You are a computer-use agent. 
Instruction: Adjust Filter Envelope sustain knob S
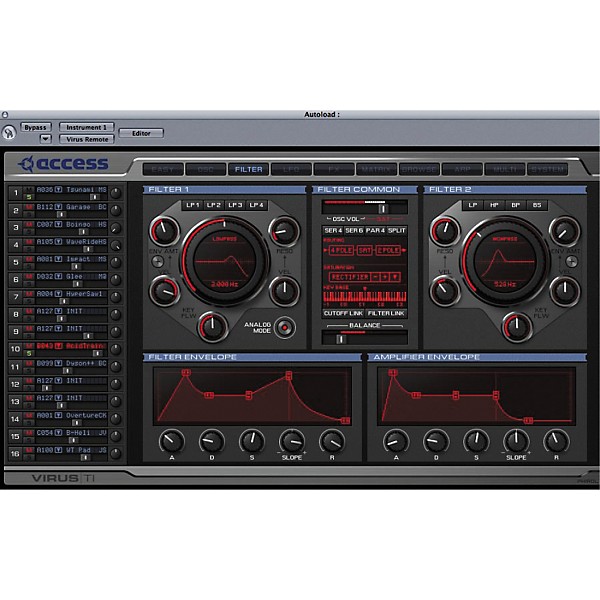(252, 441)
